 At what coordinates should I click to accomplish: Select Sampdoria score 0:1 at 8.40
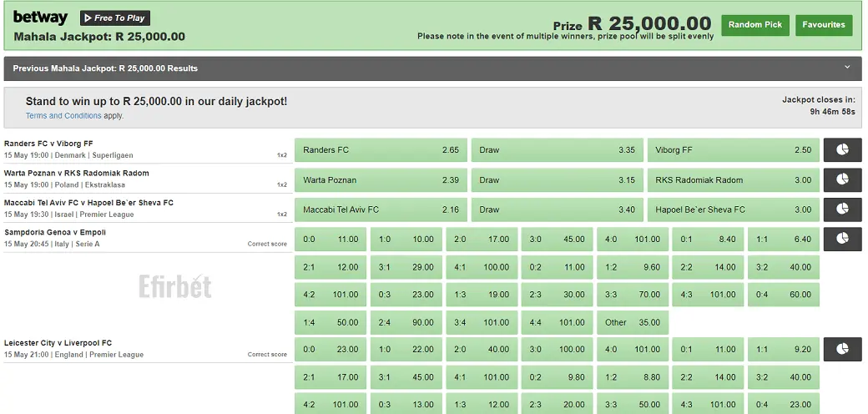(x=708, y=239)
